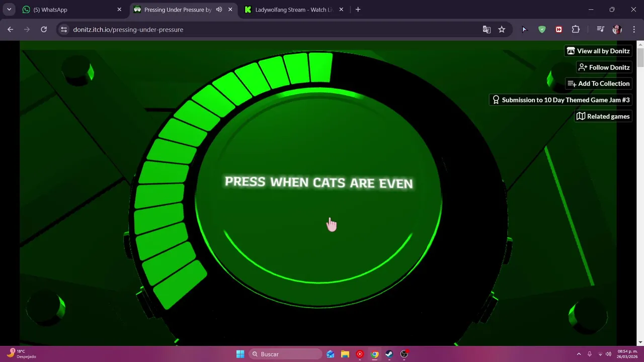Image resolution: width=644 pixels, height=362 pixels.
Task: Open media controls playlist icon
Action: click(600, 30)
